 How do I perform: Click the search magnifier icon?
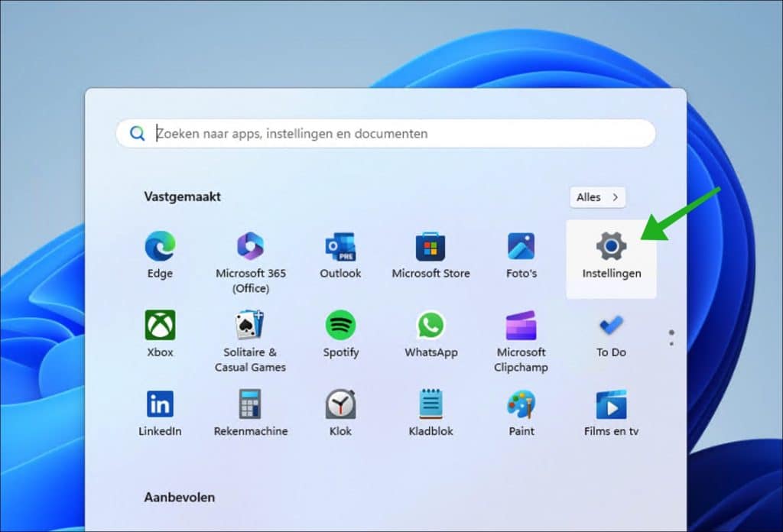tap(138, 133)
